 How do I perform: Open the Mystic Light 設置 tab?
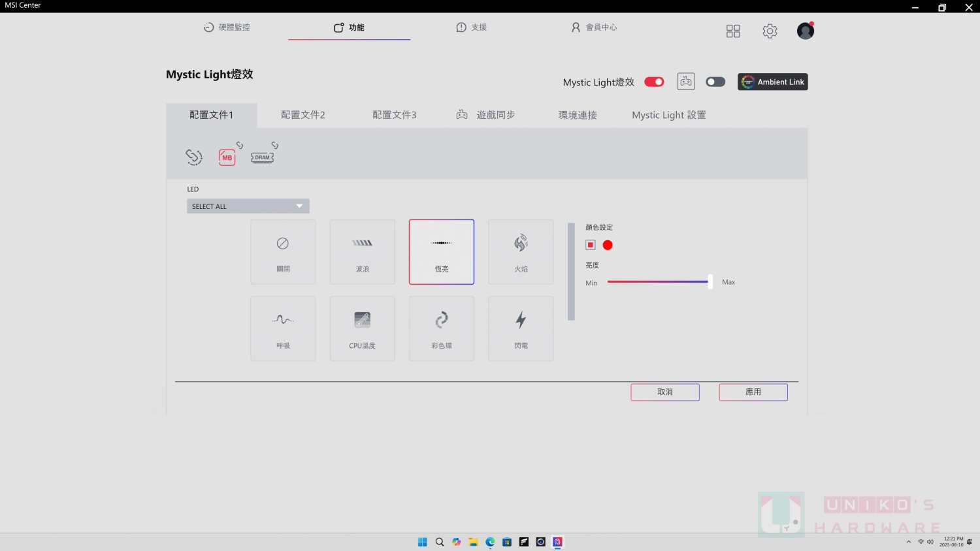669,115
